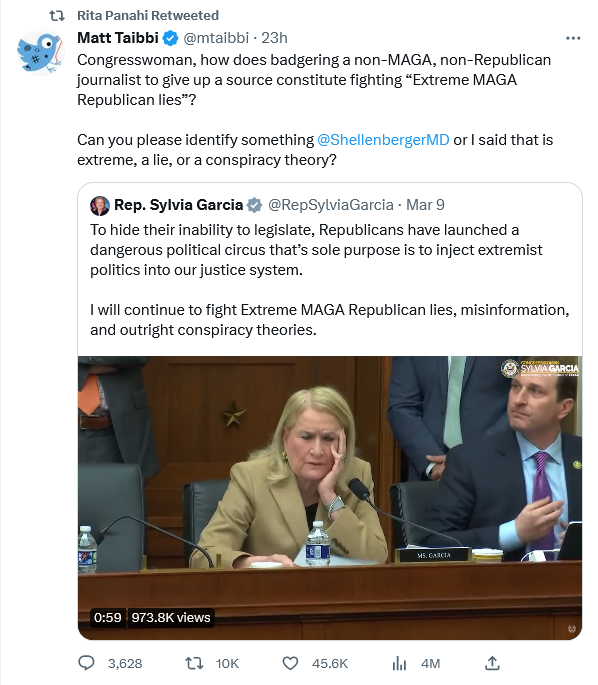The image size is (598, 685).
Task: Click the Mar 9 quoted tweet date
Action: (x=425, y=205)
